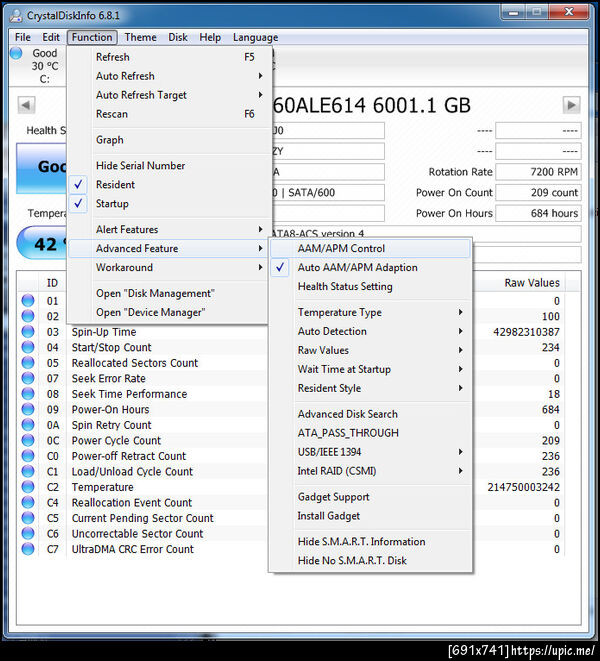The width and height of the screenshot is (600, 661).
Task: Expand the Resident Style submenu
Action: (x=370, y=388)
